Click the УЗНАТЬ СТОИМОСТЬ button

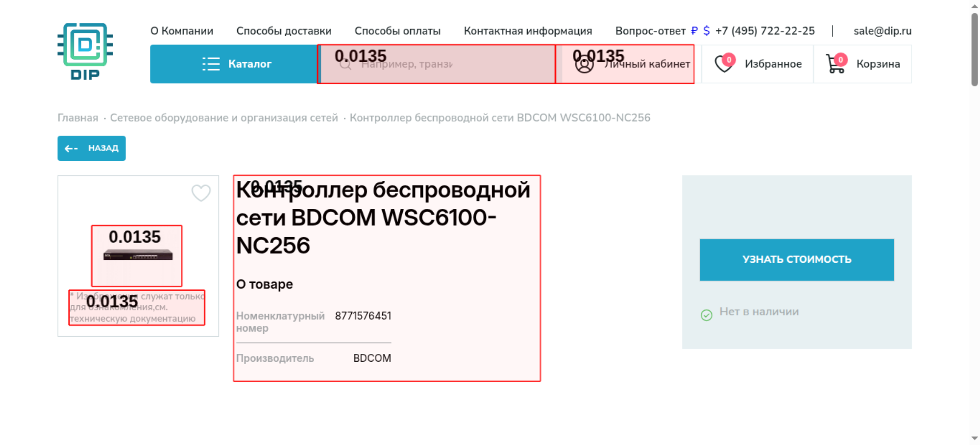tap(797, 260)
